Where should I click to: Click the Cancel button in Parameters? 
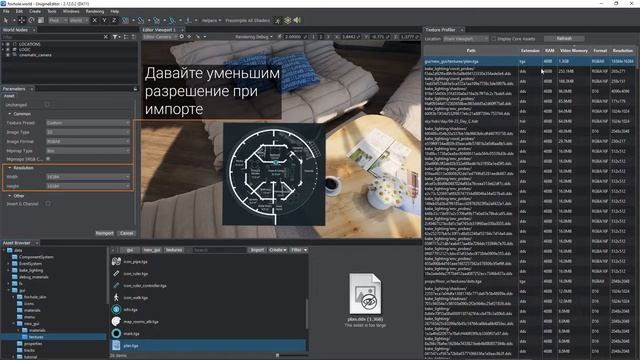tap(127, 233)
